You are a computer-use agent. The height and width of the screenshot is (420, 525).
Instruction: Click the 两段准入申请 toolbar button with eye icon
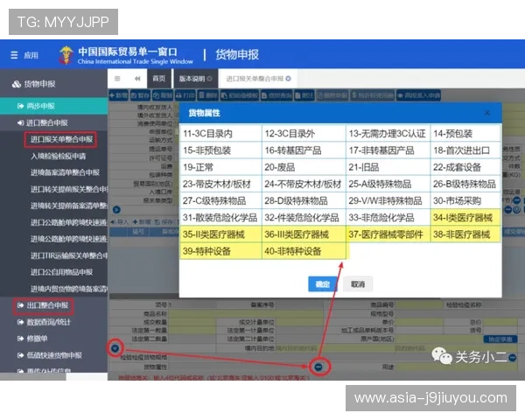[x=418, y=95]
